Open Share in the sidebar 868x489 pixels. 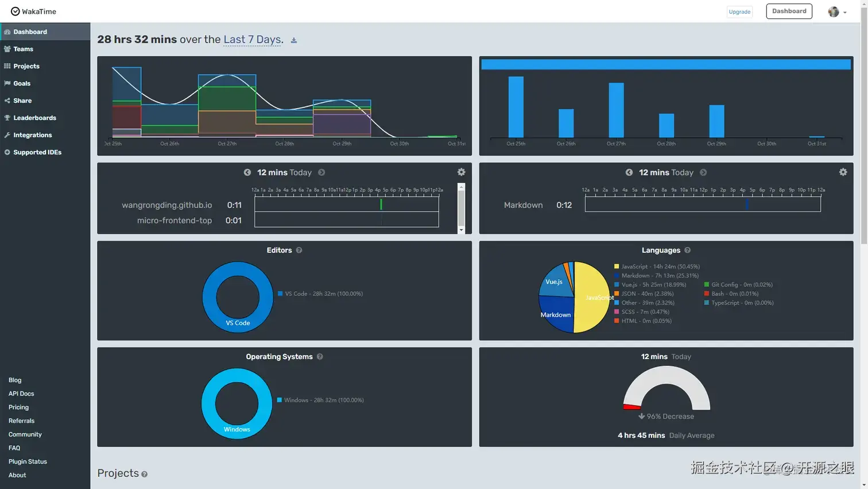[x=45, y=101]
